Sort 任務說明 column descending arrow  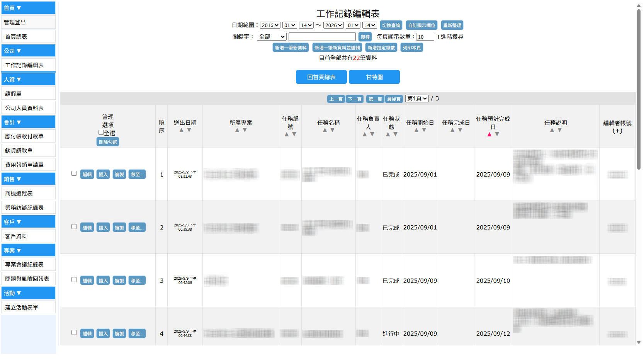559,130
